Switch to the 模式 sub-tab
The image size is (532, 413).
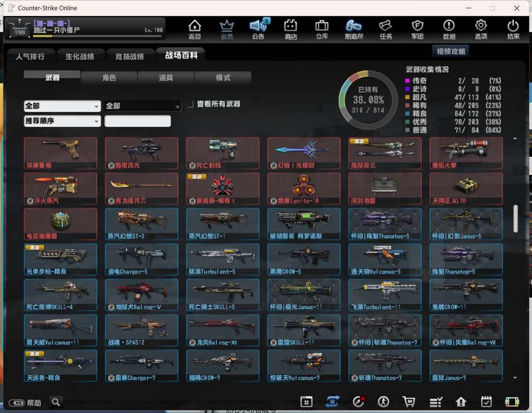pos(223,78)
